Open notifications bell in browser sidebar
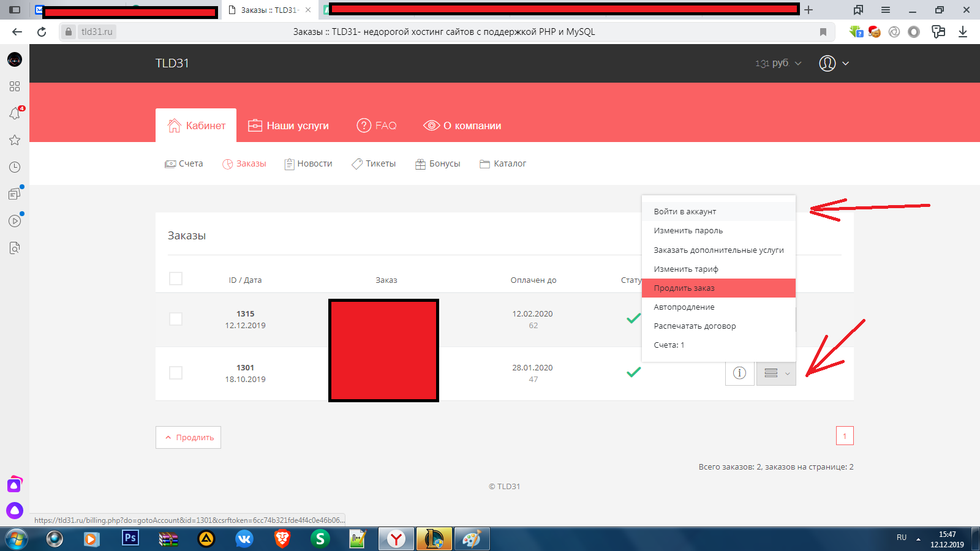 tap(15, 113)
